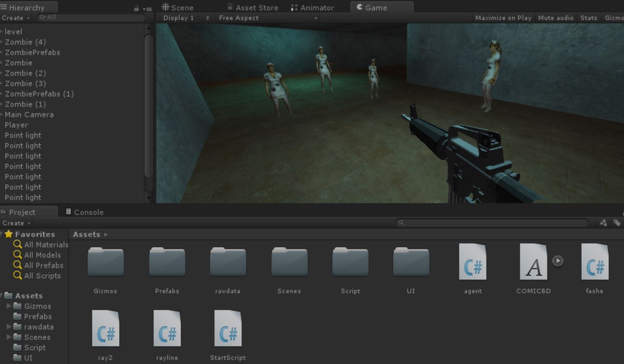This screenshot has height=364, width=624.
Task: Click the Hierarchy scroll up arrow
Action: (x=149, y=28)
